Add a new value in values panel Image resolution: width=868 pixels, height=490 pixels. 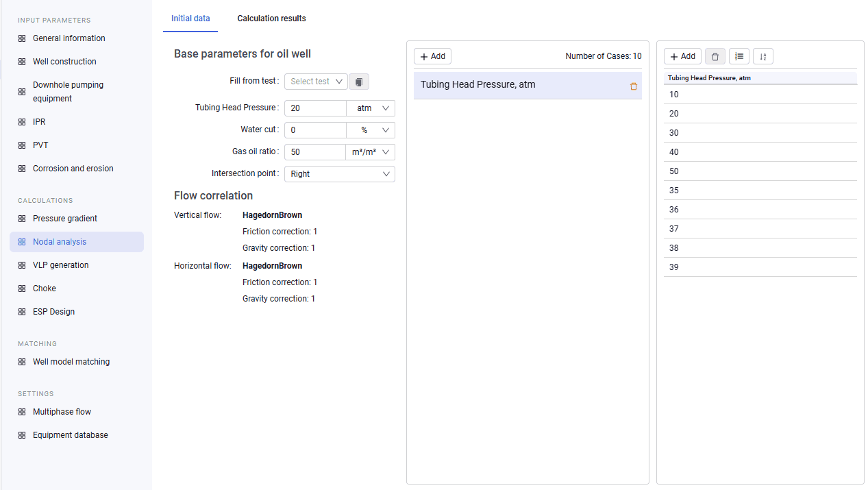(x=682, y=56)
